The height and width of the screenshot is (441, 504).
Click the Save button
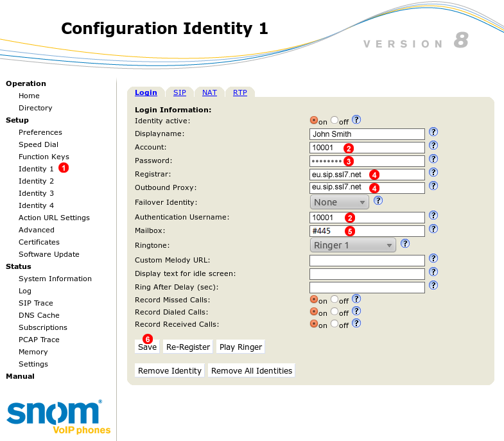[x=147, y=347]
